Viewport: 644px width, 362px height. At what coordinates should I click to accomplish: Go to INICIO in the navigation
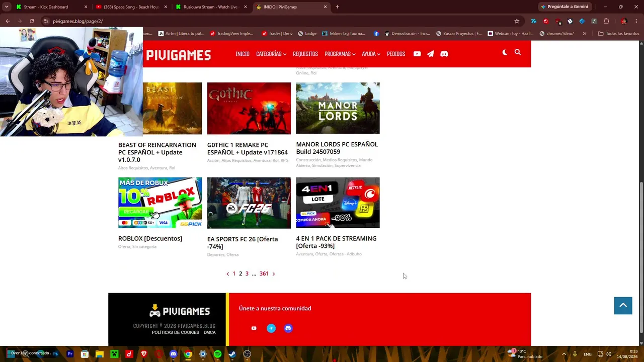(x=243, y=54)
